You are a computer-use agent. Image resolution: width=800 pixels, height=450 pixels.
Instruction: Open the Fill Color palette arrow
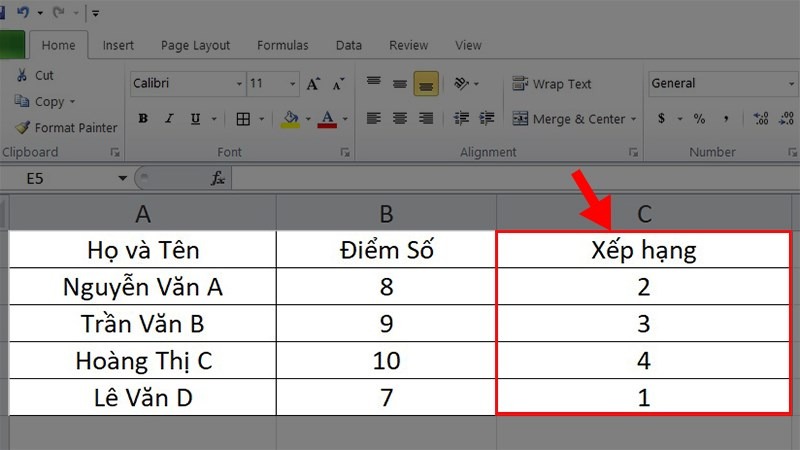pos(308,119)
